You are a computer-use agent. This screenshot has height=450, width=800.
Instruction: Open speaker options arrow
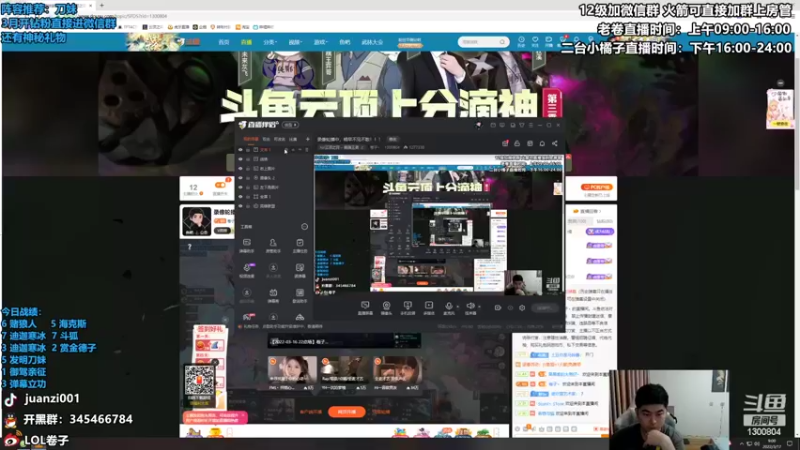480,307
